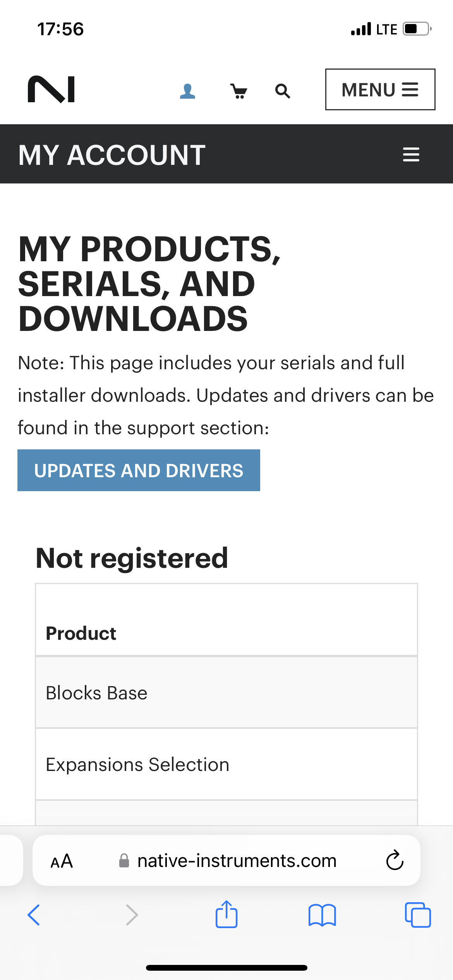Open the user account icon
Screen dimensions: 453x980
coord(187,91)
